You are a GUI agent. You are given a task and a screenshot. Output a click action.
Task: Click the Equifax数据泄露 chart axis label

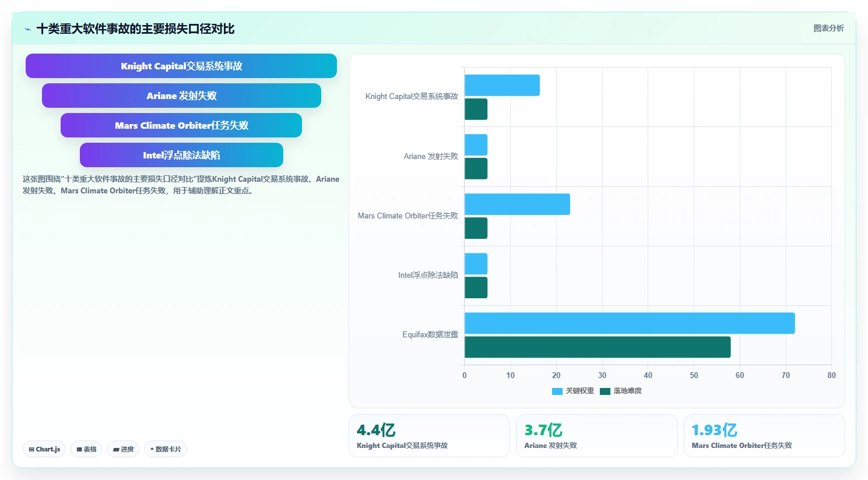430,335
